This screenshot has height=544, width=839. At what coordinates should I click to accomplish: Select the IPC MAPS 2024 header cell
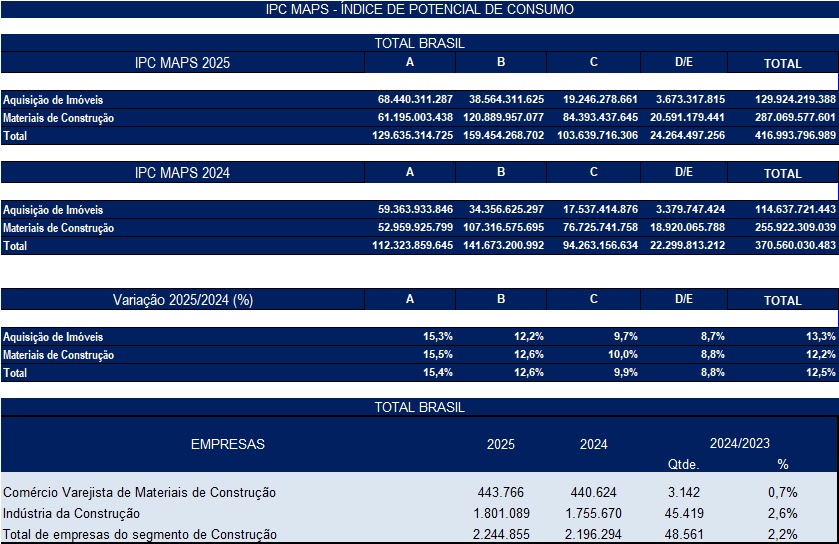click(x=182, y=173)
